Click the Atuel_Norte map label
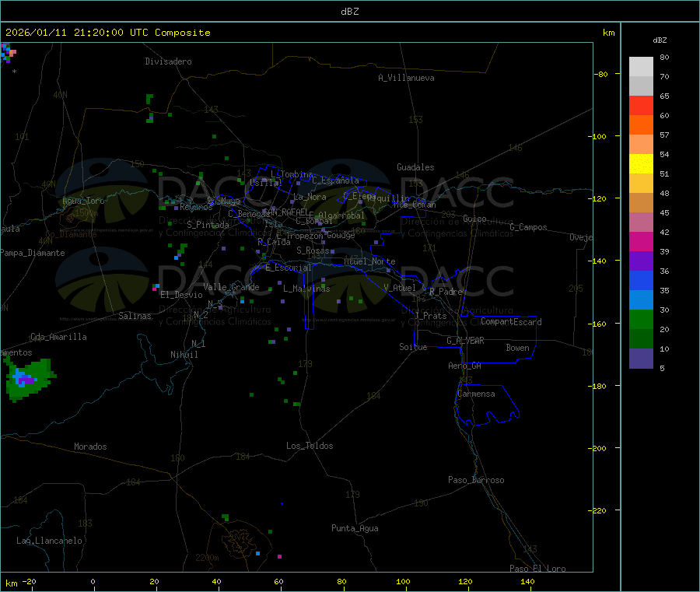The height and width of the screenshot is (592, 700). point(369,261)
